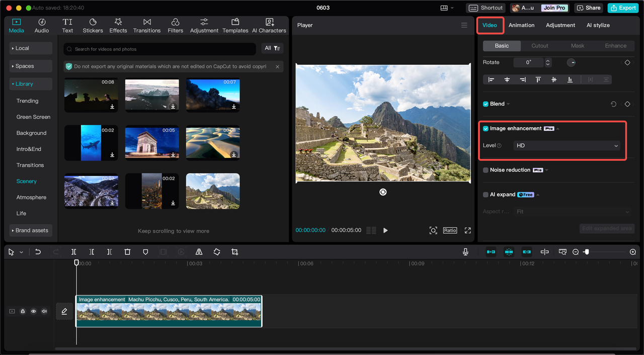Enable the AI expand checkbox
Image resolution: width=644 pixels, height=355 pixels.
coord(486,195)
